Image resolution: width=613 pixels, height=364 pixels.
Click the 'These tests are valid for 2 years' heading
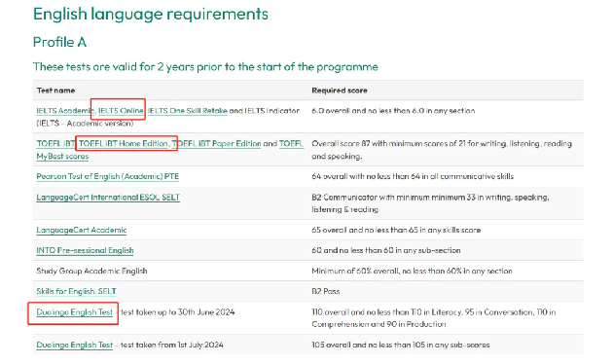point(205,67)
